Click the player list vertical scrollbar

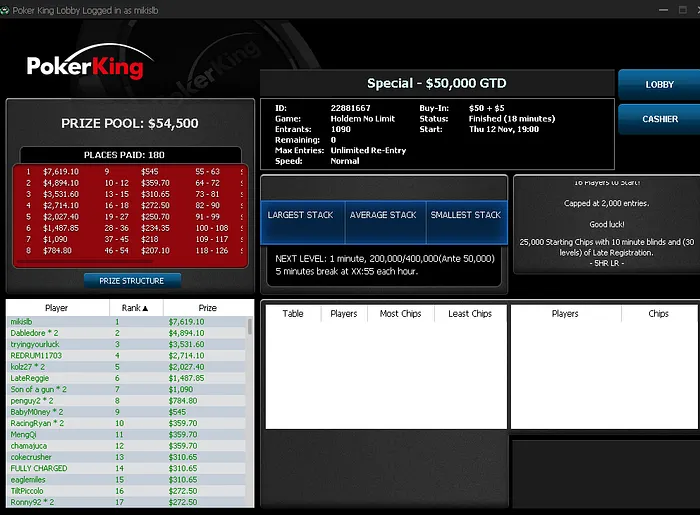pyautogui.click(x=249, y=410)
